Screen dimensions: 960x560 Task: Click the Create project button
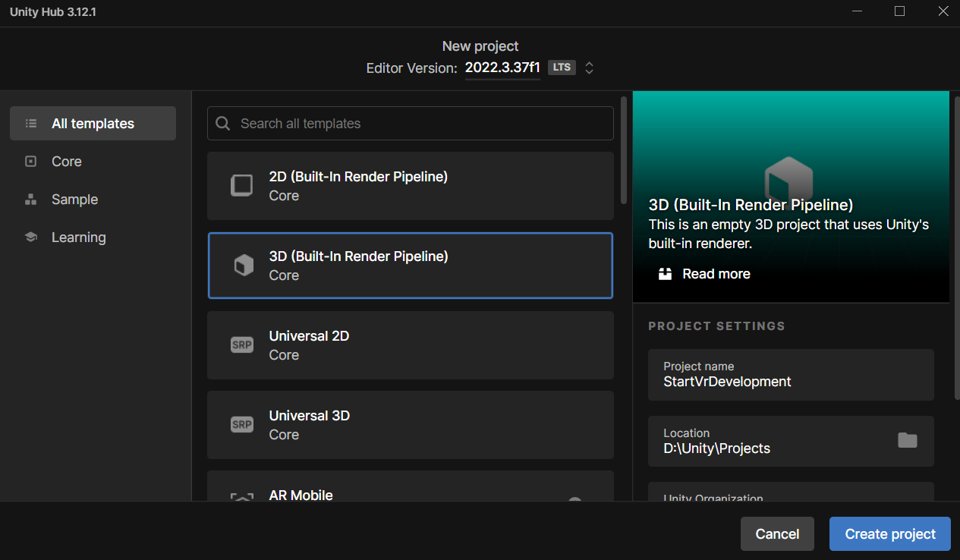890,534
